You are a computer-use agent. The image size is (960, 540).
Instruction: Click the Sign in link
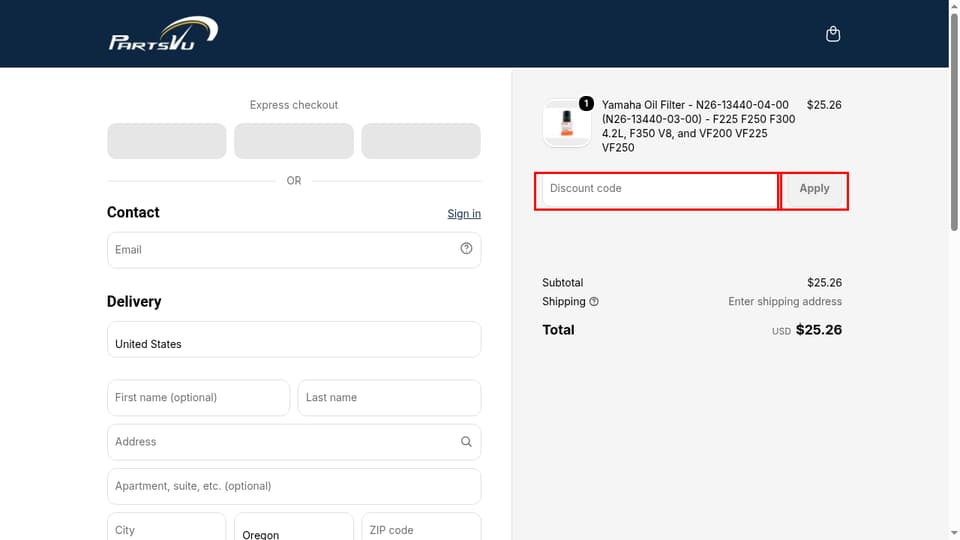tap(464, 214)
